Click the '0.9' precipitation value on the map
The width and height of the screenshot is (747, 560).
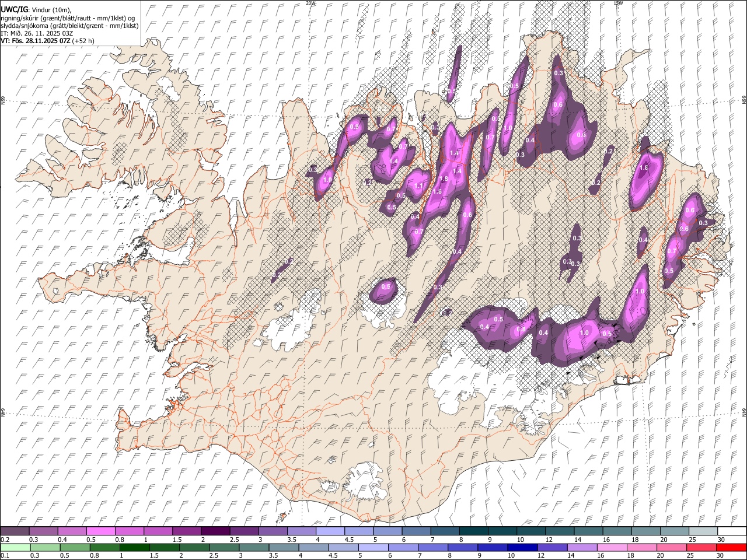[354, 127]
